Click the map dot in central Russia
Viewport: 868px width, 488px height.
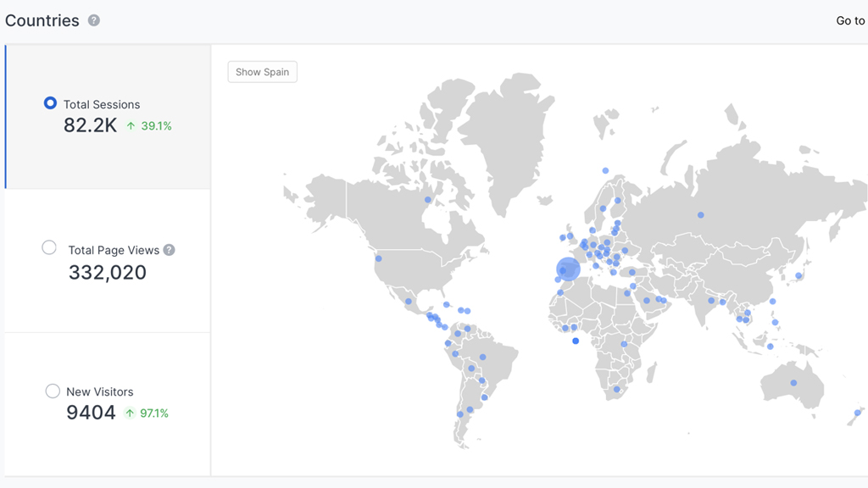pos(701,215)
